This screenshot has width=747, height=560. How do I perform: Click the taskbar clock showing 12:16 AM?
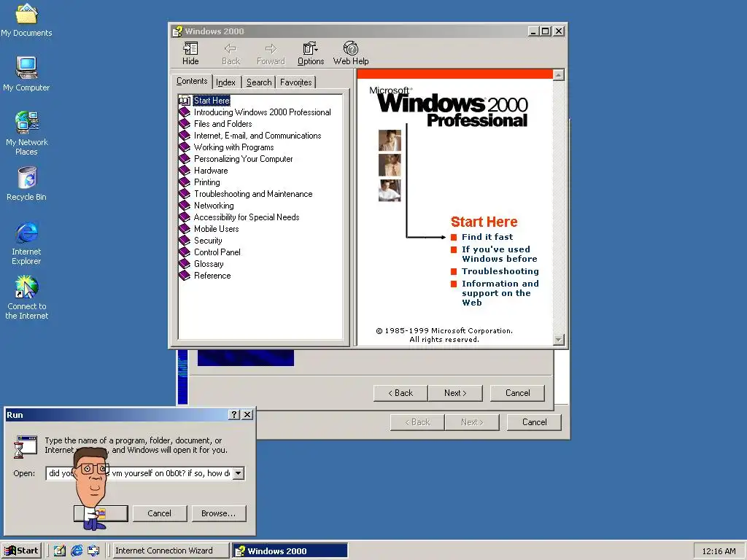point(719,551)
